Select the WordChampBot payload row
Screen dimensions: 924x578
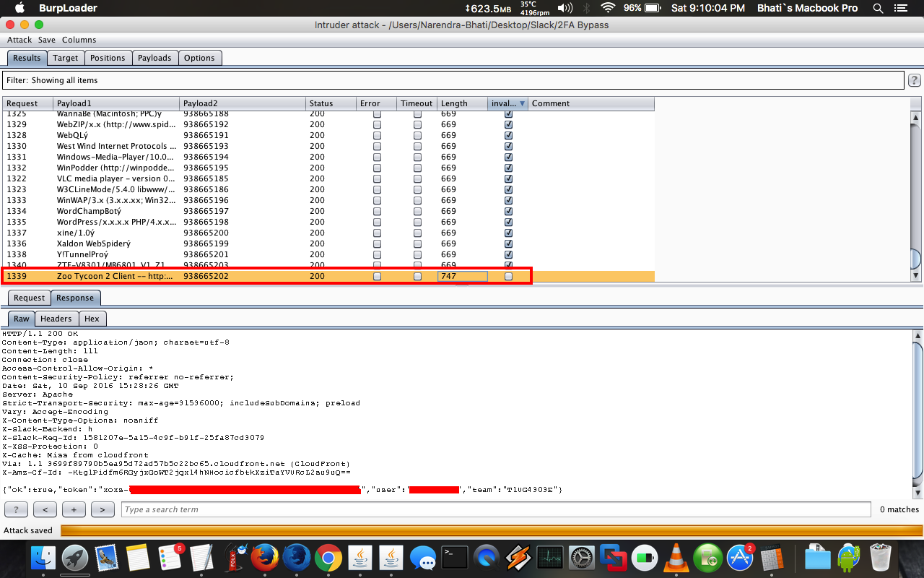coord(328,211)
